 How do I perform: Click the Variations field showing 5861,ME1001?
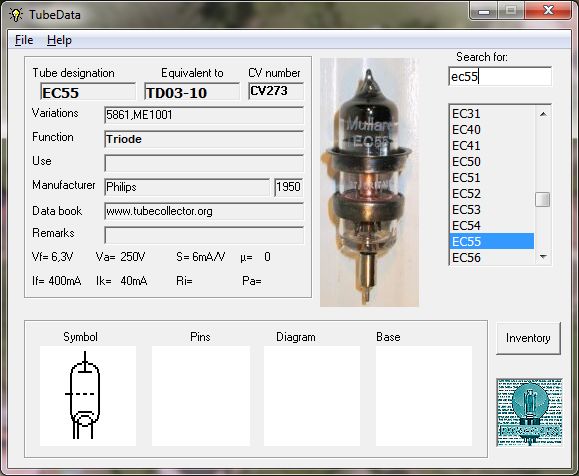(204, 115)
